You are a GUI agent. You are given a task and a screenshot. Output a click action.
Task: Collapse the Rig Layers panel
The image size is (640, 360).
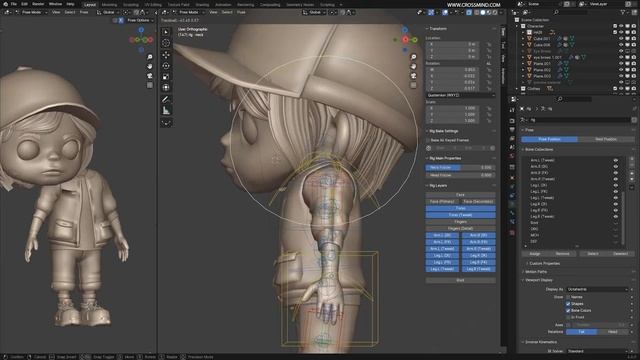(438, 185)
